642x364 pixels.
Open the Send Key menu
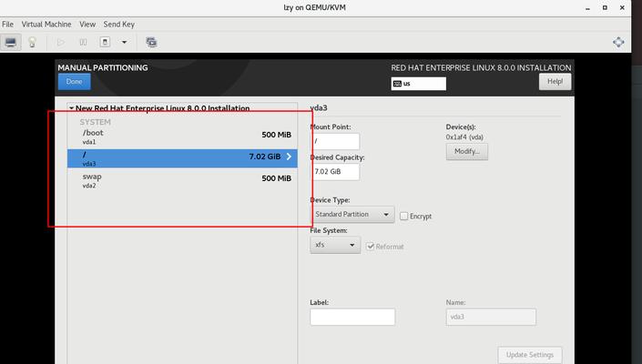coord(118,25)
